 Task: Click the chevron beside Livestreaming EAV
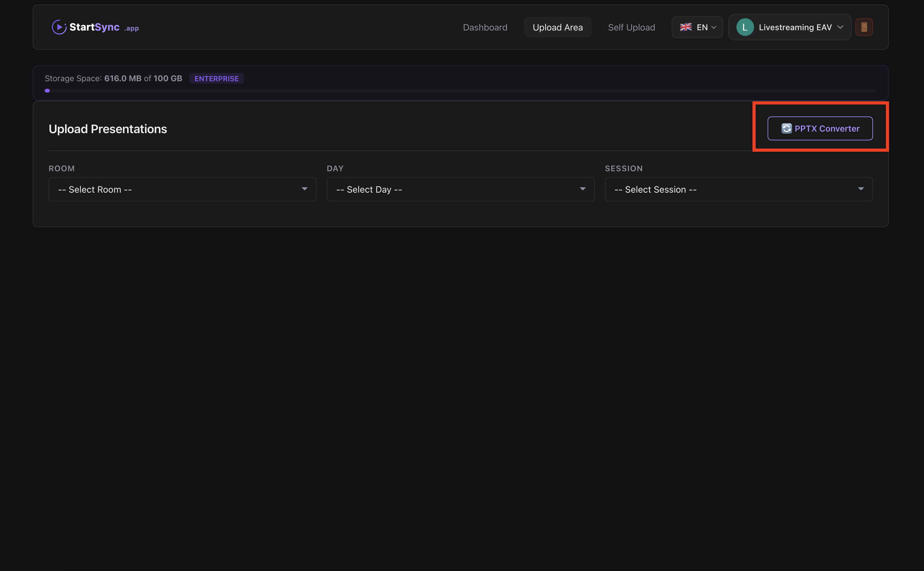(x=840, y=27)
